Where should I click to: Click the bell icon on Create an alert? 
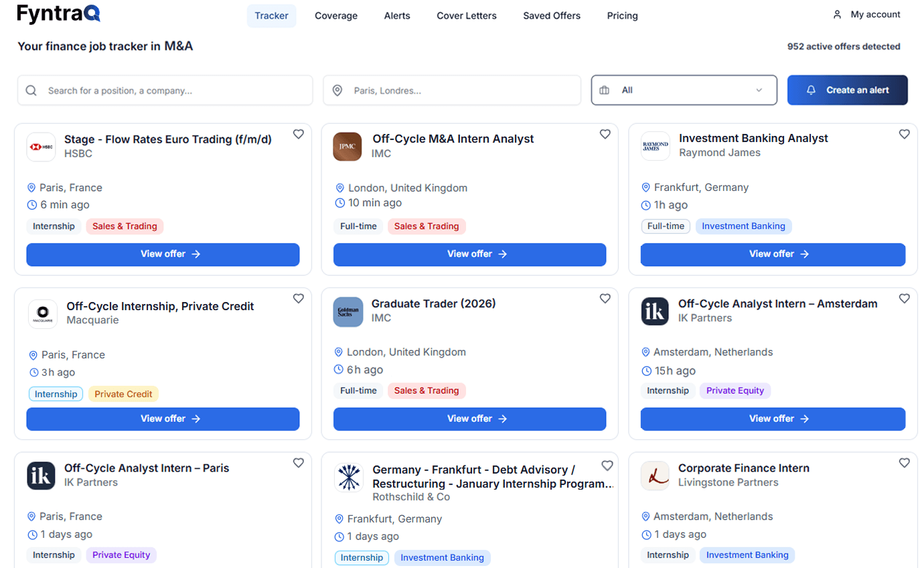(x=812, y=90)
